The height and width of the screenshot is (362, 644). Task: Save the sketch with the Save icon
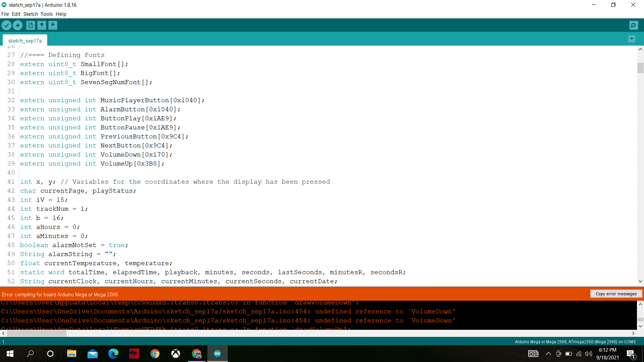click(53, 25)
